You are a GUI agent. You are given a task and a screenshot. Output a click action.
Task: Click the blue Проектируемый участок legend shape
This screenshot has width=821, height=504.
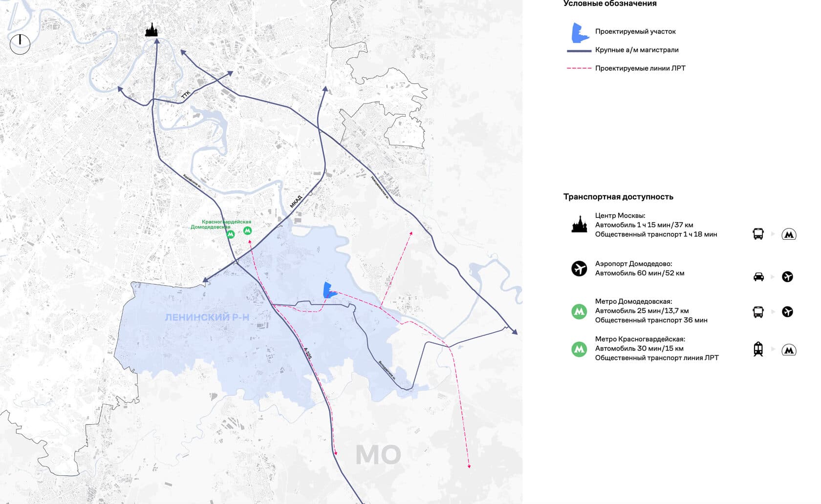pyautogui.click(x=580, y=33)
